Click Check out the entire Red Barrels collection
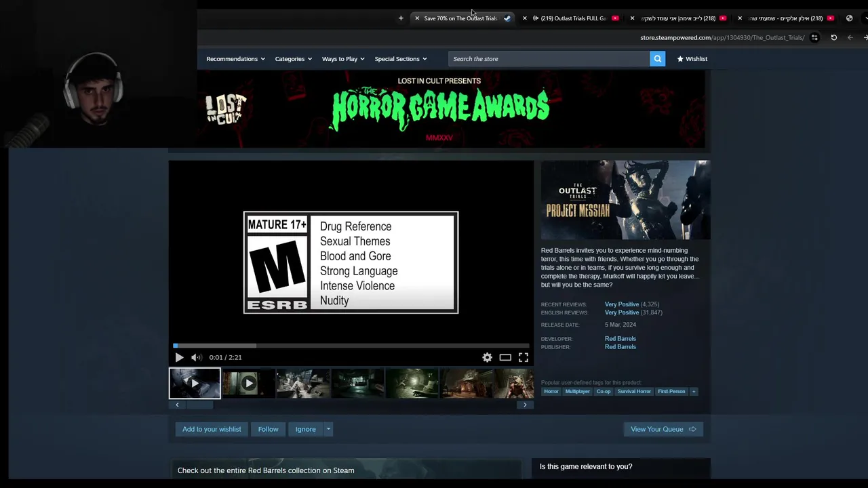The width and height of the screenshot is (868, 488). pyautogui.click(x=266, y=470)
